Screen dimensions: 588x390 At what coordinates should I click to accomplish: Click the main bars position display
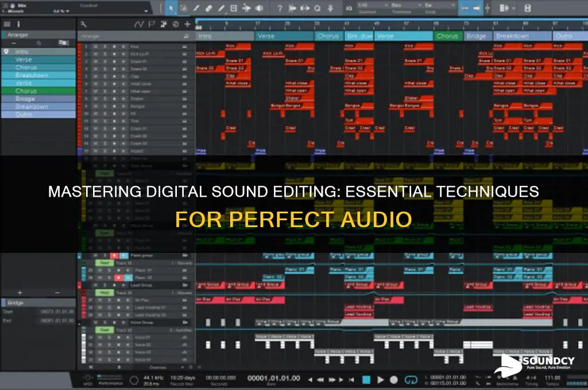point(274,379)
